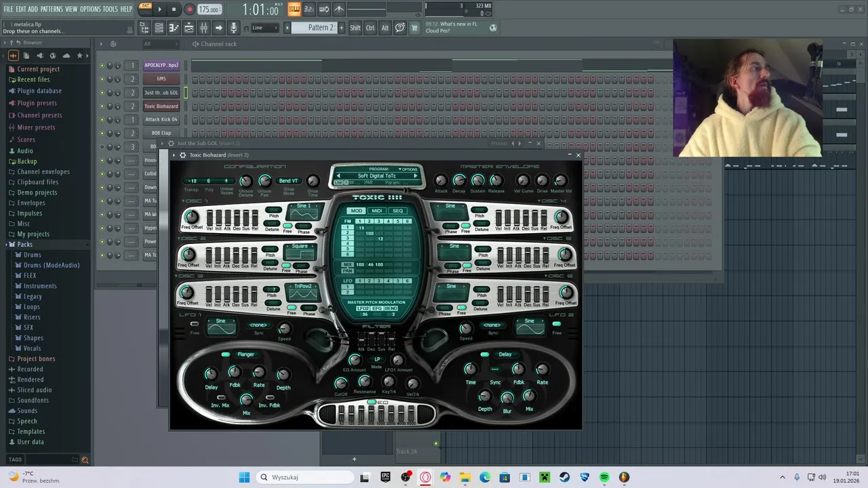Click the Master Vol knob
This screenshot has height=488, width=868.
pyautogui.click(x=560, y=180)
